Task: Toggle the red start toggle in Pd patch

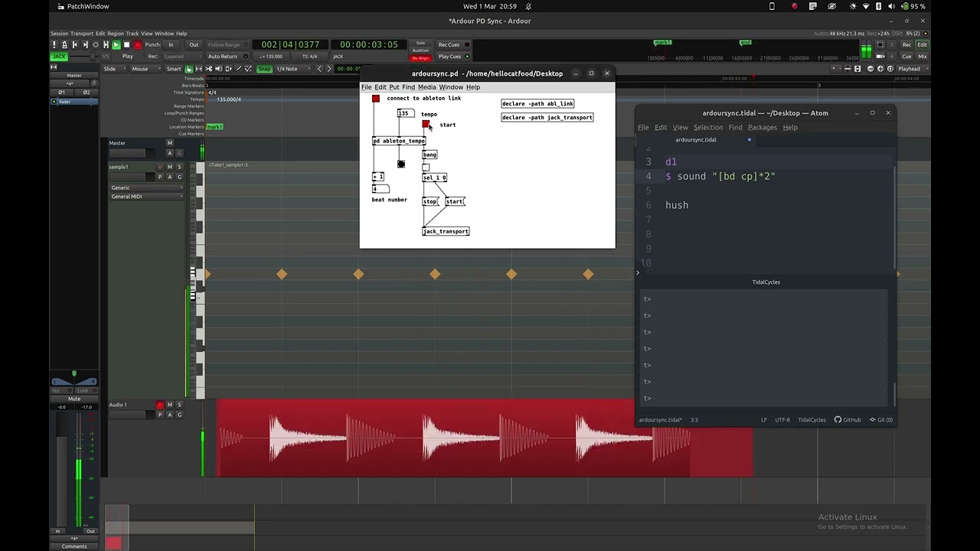Action: [x=426, y=124]
